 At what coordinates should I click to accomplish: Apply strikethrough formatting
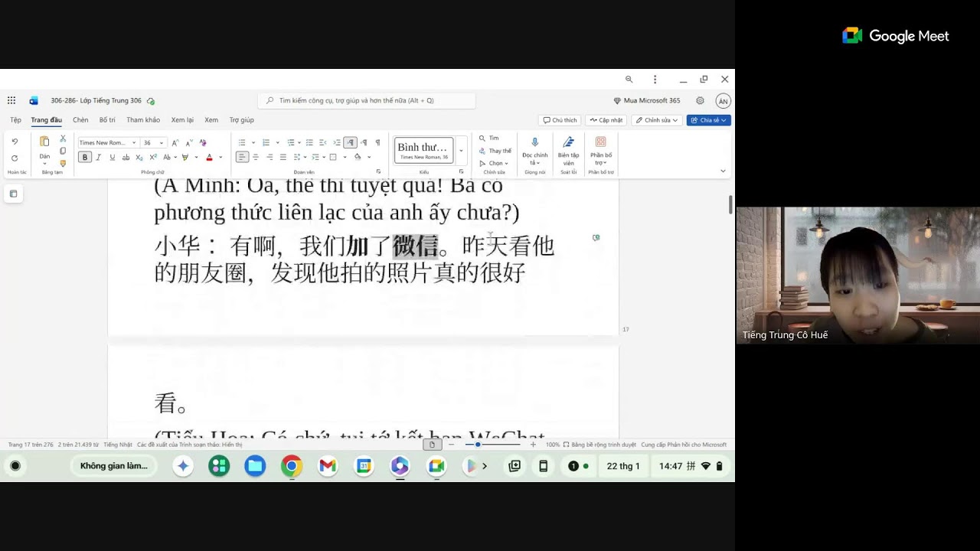[x=126, y=157]
